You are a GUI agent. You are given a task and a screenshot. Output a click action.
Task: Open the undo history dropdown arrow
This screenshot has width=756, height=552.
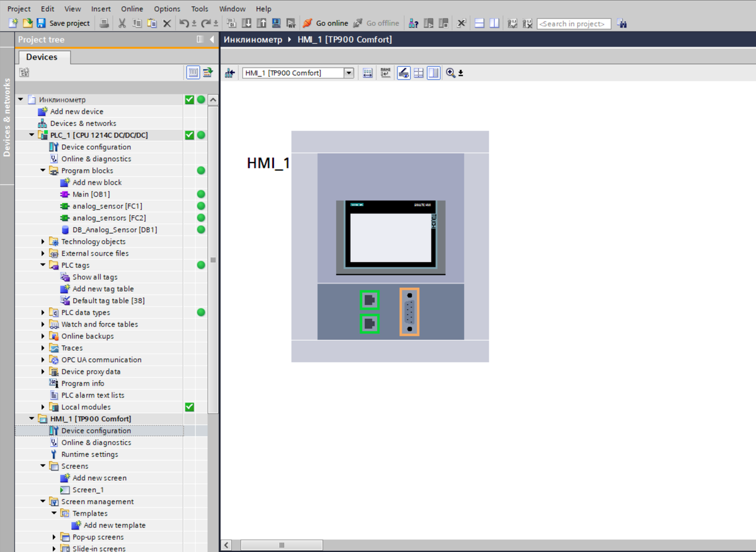(193, 24)
